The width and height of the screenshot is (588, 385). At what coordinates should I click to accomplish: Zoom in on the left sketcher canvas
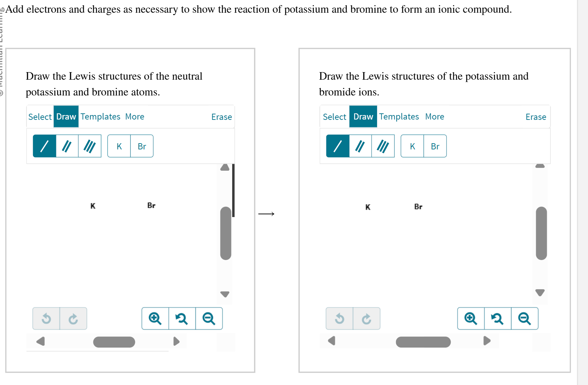pyautogui.click(x=155, y=318)
